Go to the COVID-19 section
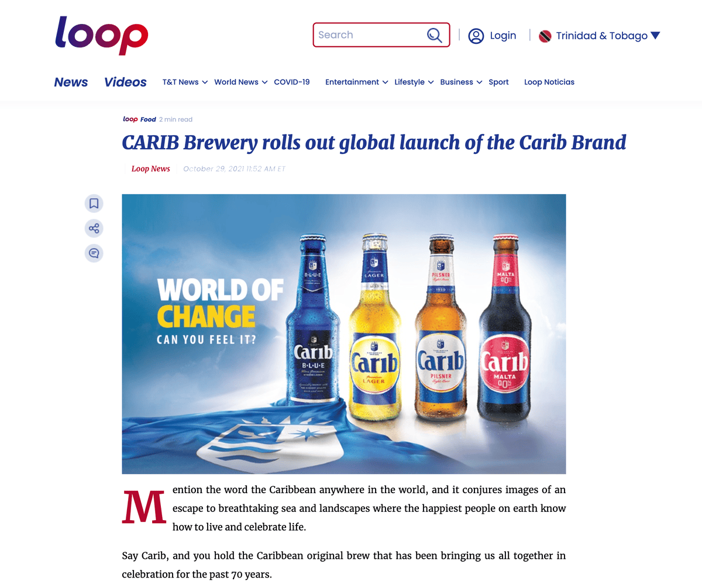The height and width of the screenshot is (588, 702). click(292, 82)
